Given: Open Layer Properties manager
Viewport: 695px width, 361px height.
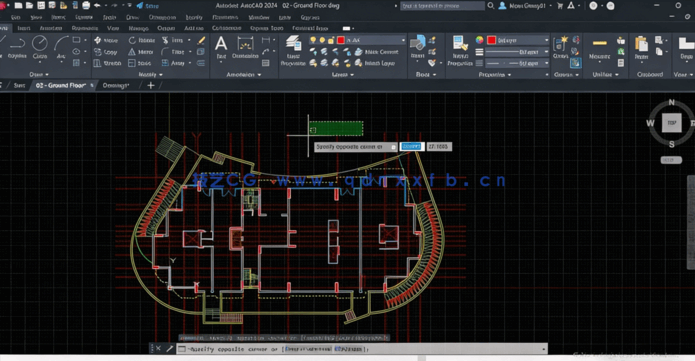Looking at the screenshot, I should [293, 51].
